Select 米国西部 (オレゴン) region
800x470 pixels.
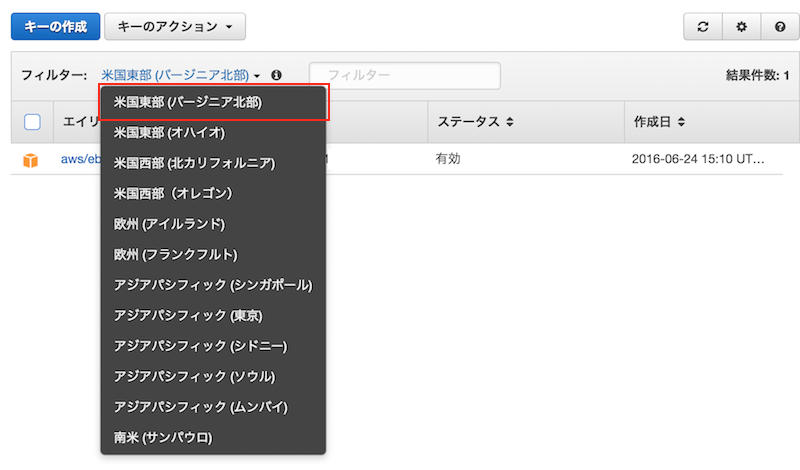coord(213,193)
